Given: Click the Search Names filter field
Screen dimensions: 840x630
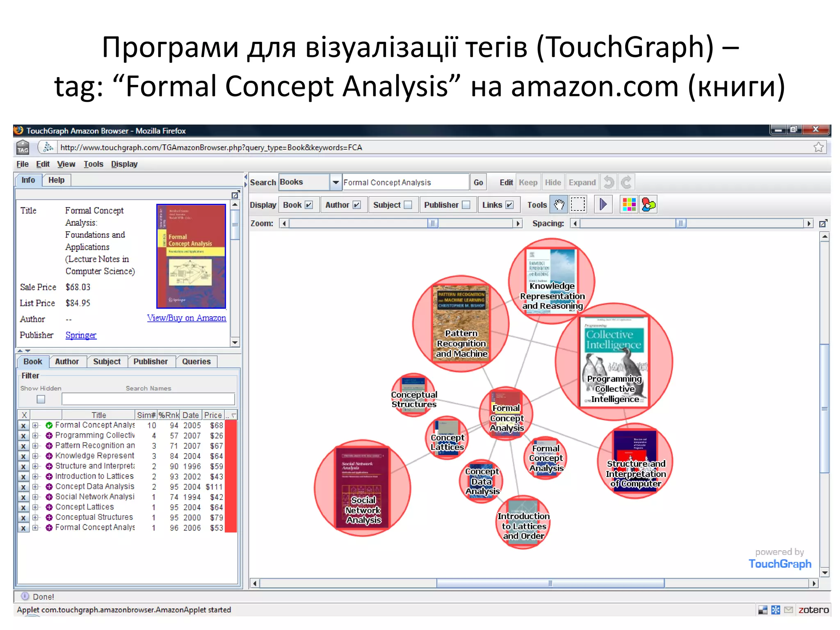Looking at the screenshot, I should point(148,399).
